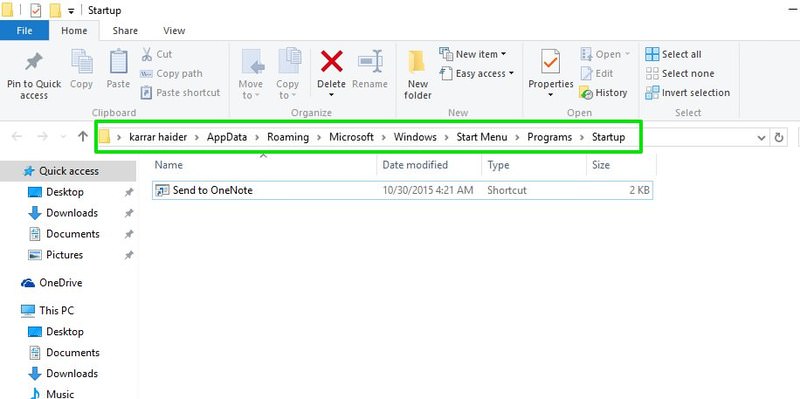Open Downloads under Quick access
The height and width of the screenshot is (399, 800).
[71, 213]
